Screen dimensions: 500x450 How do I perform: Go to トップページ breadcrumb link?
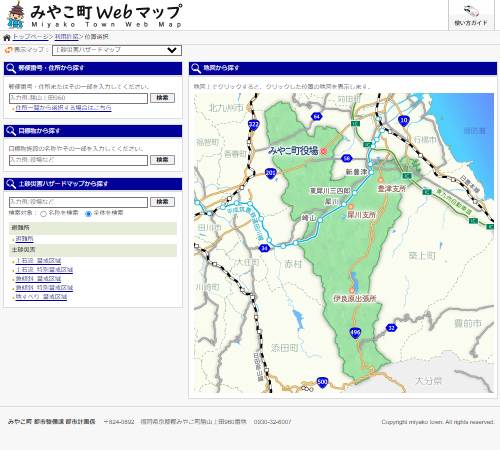coord(31,37)
